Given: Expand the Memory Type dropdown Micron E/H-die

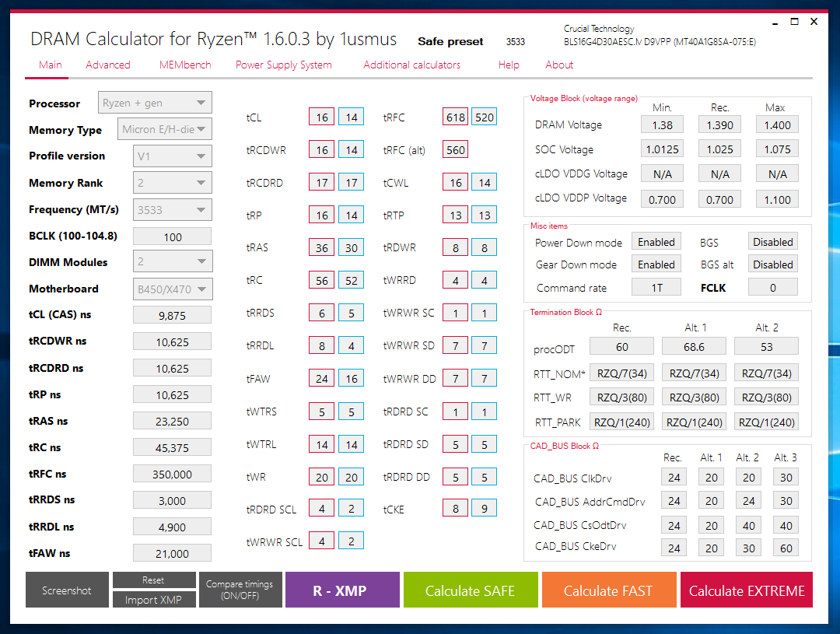Looking at the screenshot, I should tap(165, 129).
